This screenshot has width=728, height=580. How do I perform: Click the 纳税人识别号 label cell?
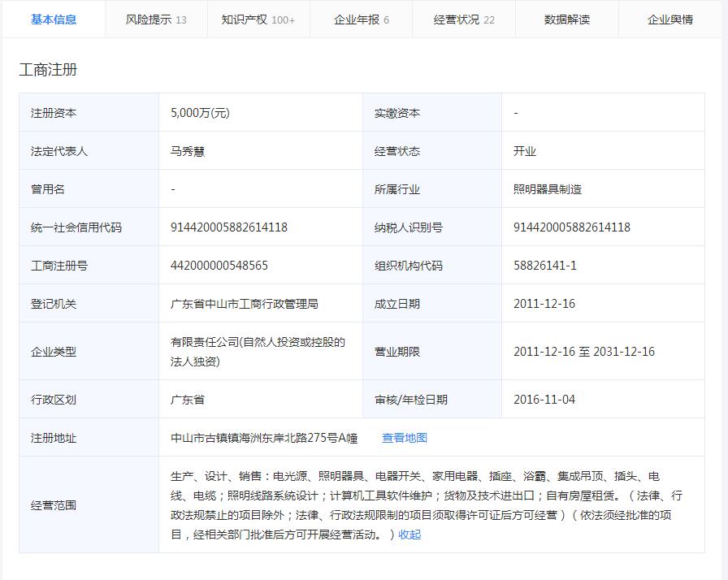pos(432,227)
